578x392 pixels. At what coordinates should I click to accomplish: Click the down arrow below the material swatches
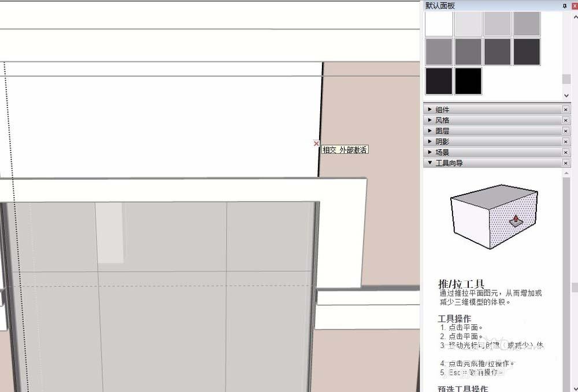pyautogui.click(x=565, y=95)
